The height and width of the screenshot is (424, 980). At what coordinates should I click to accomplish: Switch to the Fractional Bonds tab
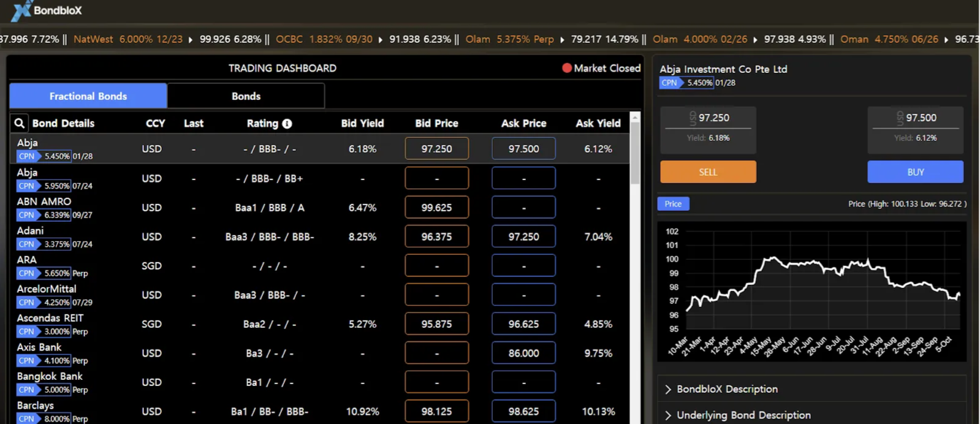click(88, 96)
